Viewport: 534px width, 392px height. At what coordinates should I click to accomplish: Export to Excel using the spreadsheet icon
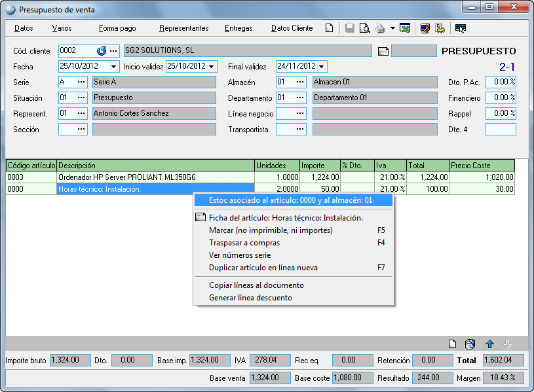tap(406, 28)
